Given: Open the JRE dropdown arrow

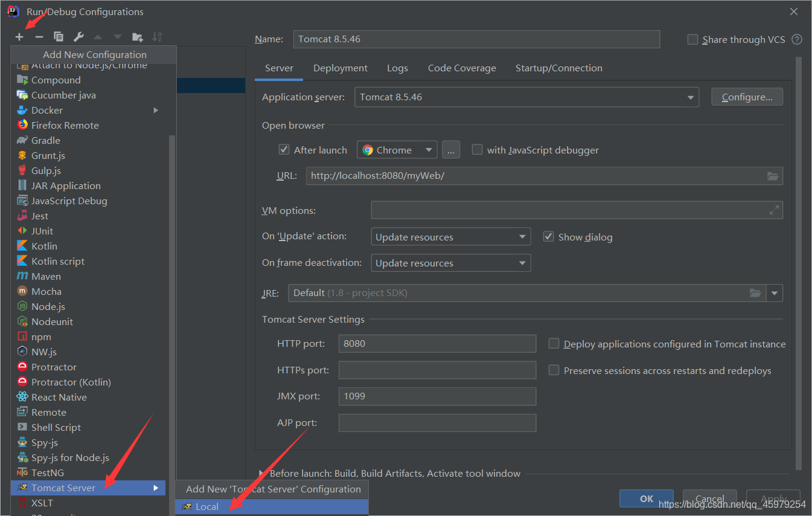Looking at the screenshot, I should coord(775,293).
